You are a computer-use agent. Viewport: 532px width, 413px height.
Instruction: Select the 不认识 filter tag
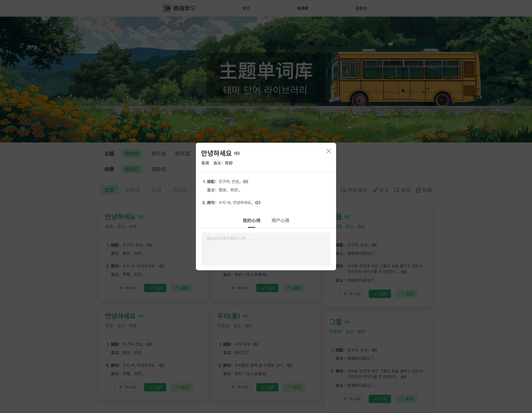180,190
